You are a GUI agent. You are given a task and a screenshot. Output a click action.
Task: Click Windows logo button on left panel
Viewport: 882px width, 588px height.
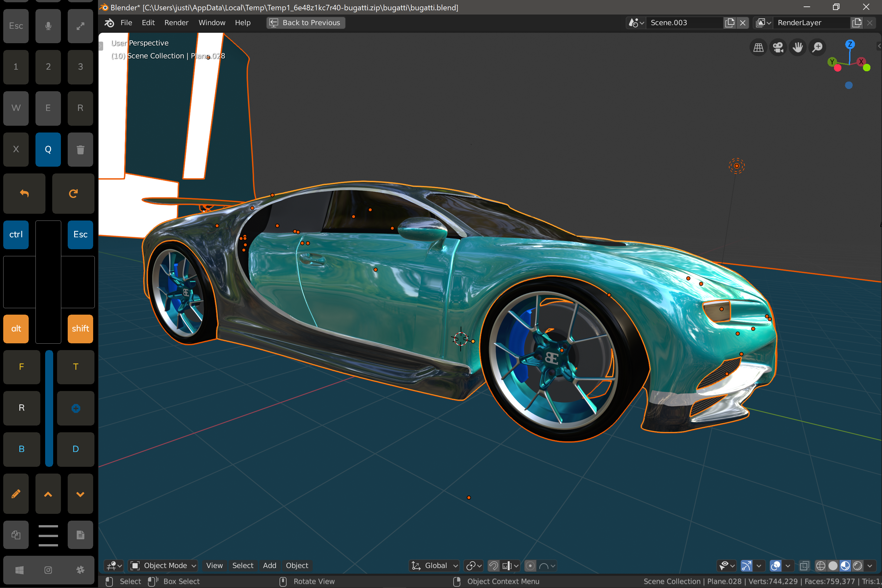point(19,570)
